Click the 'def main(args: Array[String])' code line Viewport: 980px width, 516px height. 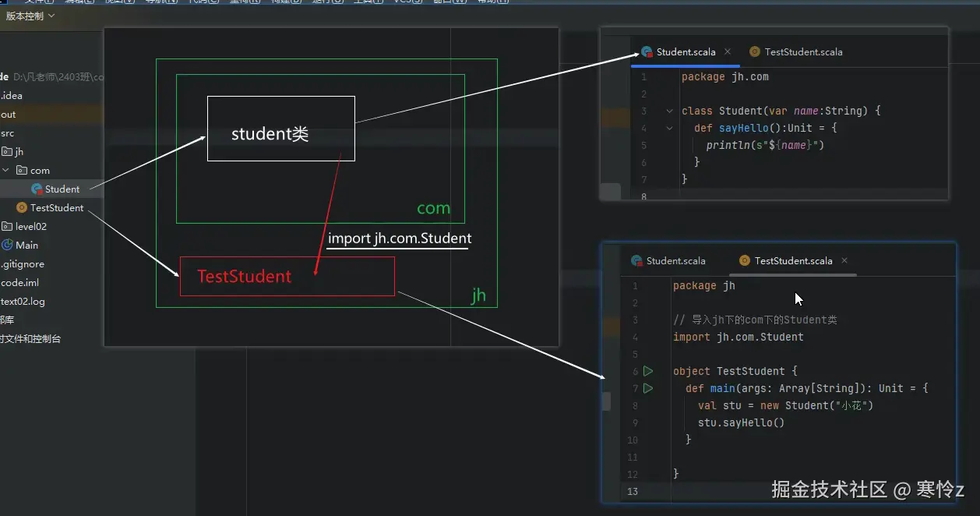click(x=807, y=388)
